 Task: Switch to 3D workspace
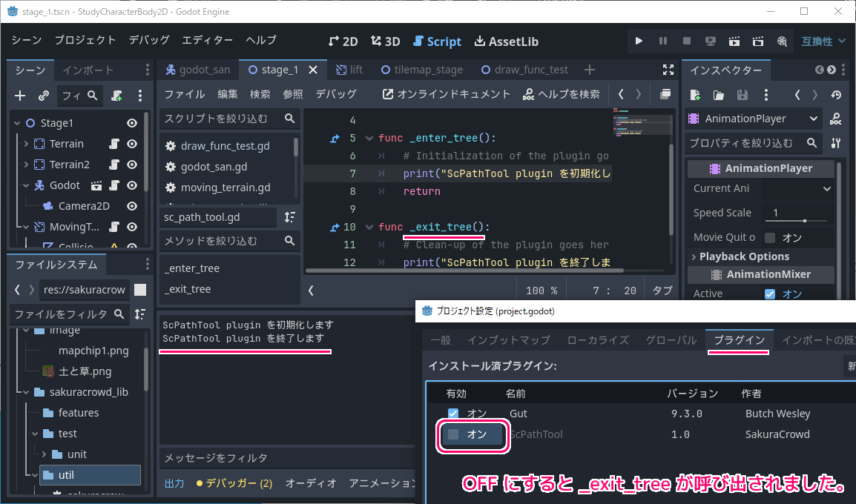[386, 42]
